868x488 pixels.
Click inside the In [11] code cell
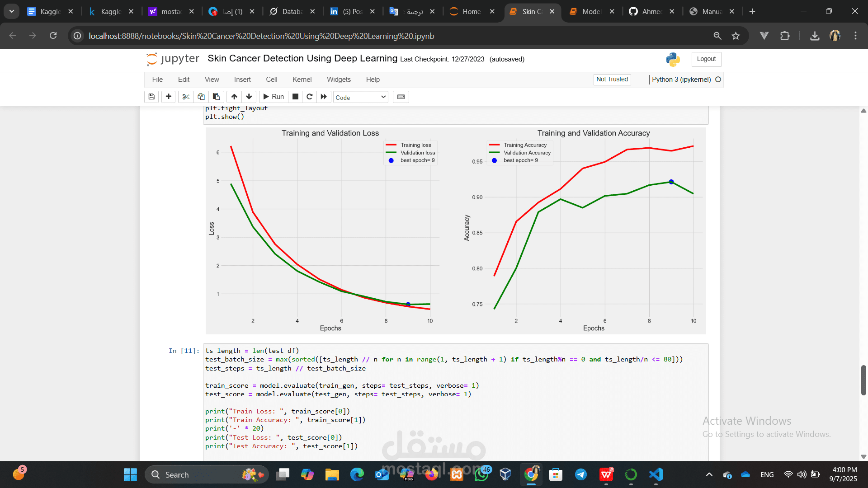click(456, 402)
